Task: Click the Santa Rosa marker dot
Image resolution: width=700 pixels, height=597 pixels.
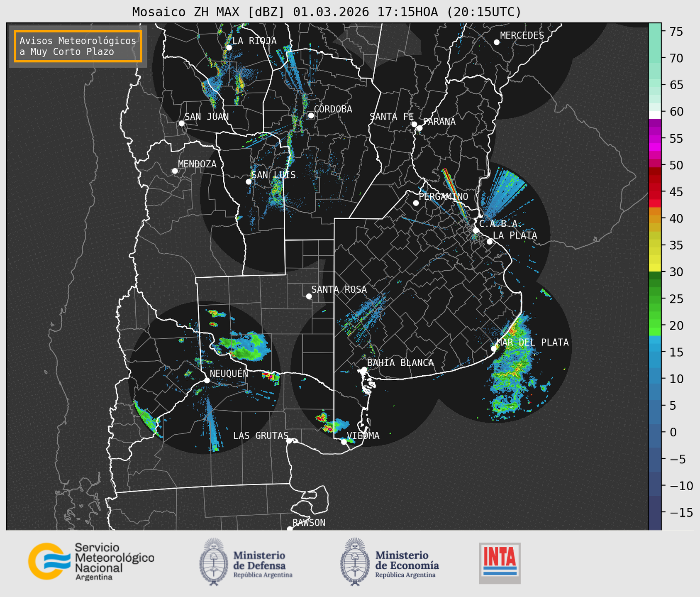Action: coord(309,296)
